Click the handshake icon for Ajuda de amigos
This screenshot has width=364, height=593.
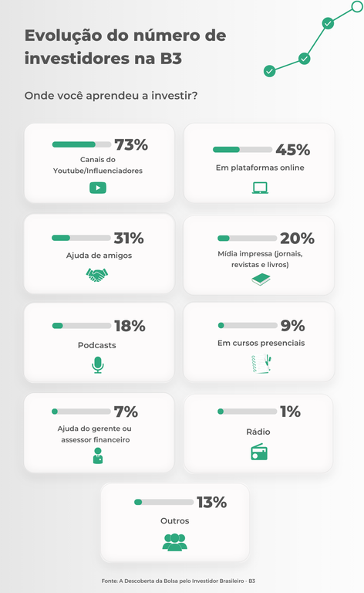pyautogui.click(x=97, y=275)
